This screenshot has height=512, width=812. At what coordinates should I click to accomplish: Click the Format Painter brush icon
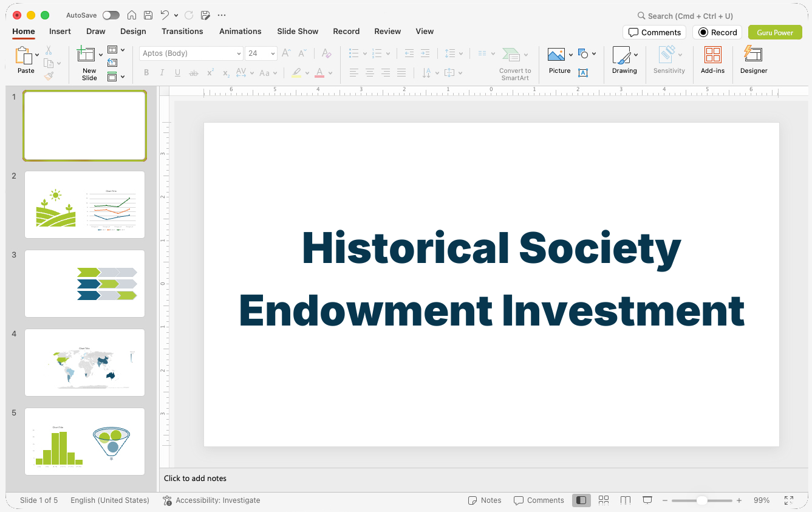pyautogui.click(x=49, y=76)
